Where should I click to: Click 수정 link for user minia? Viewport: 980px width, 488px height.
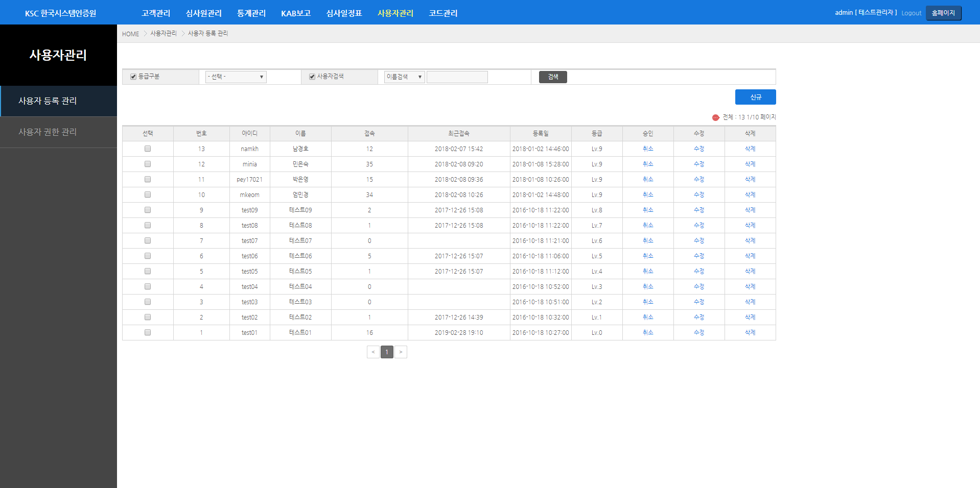tap(698, 164)
